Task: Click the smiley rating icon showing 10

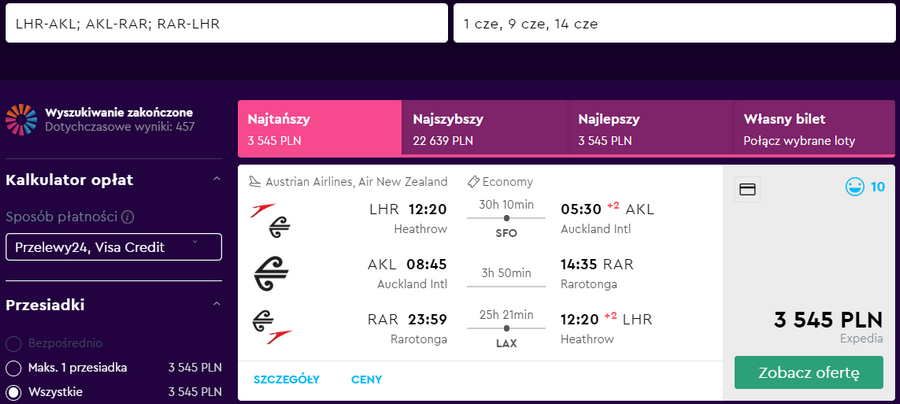Action: point(855,187)
